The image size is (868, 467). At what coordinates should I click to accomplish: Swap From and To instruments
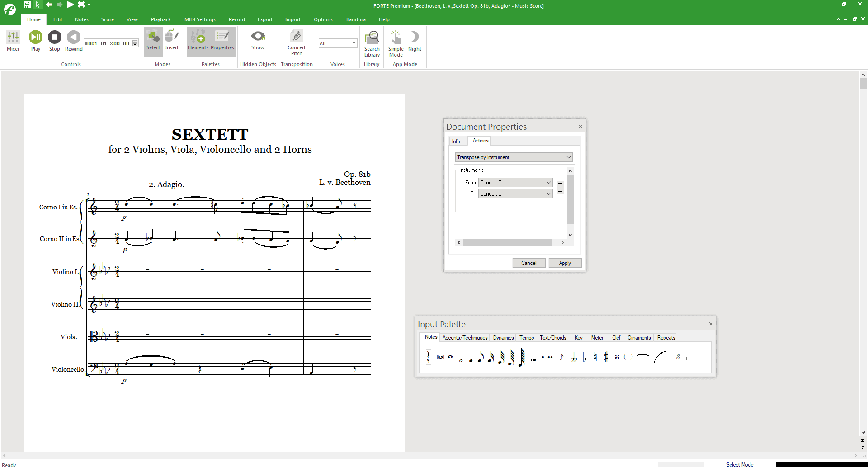[560, 188]
